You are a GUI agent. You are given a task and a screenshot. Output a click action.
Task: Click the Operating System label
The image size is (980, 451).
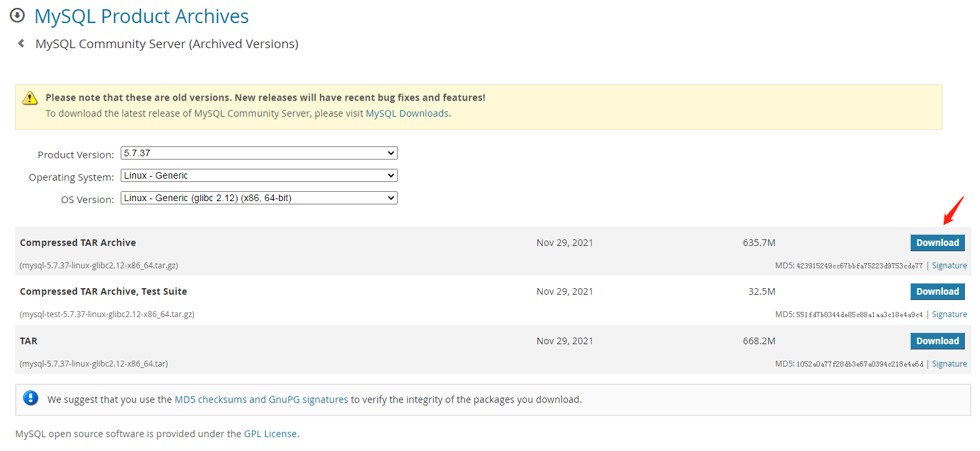pyautogui.click(x=71, y=177)
